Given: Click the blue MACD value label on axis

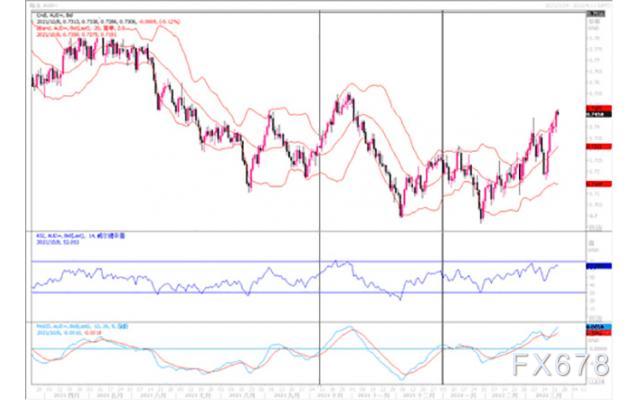Looking at the screenshot, I should coord(598,327).
